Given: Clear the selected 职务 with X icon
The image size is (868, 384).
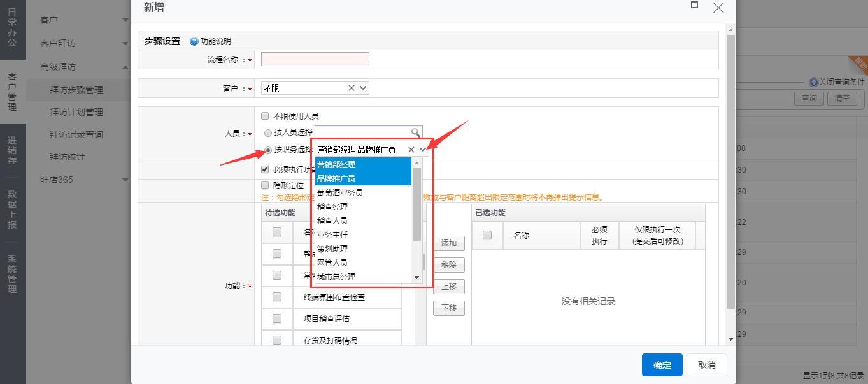Looking at the screenshot, I should pyautogui.click(x=411, y=150).
